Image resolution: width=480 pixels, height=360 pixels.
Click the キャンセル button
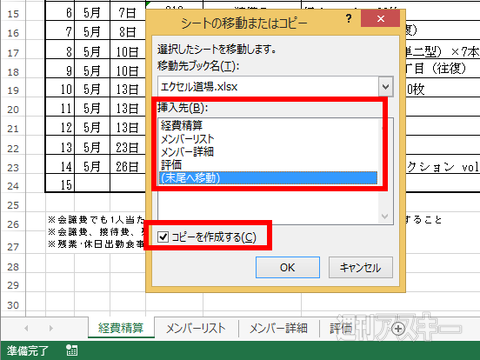click(361, 267)
